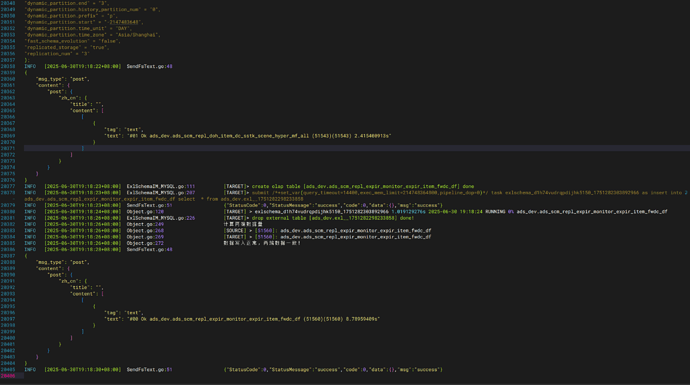
Task: Click the SendFsText.go:48 reference on line 20358
Action: click(x=149, y=66)
